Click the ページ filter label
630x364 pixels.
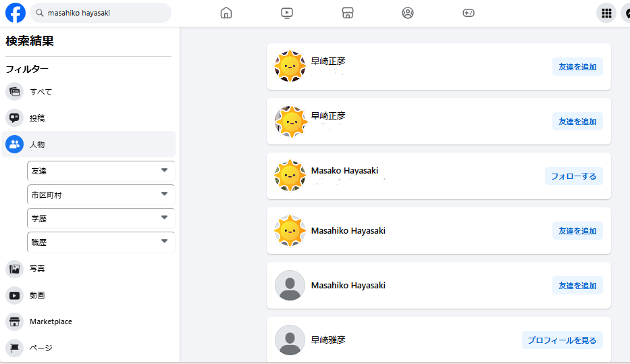(x=41, y=348)
